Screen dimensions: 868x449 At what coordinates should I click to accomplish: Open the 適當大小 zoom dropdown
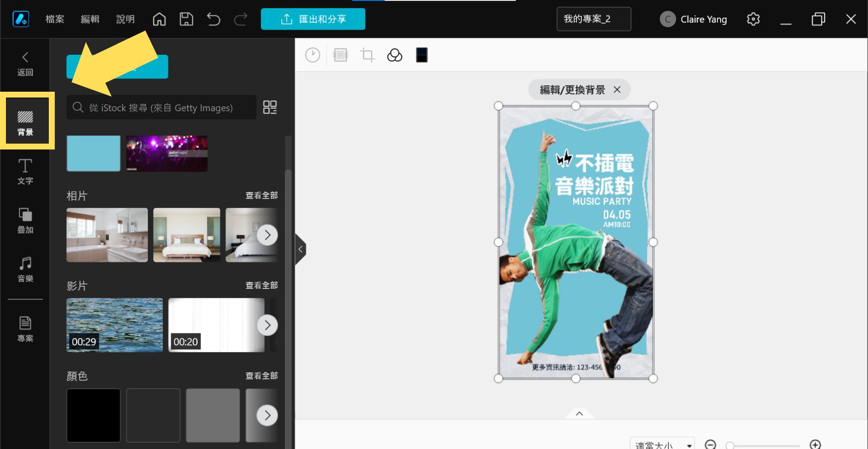pyautogui.click(x=662, y=444)
